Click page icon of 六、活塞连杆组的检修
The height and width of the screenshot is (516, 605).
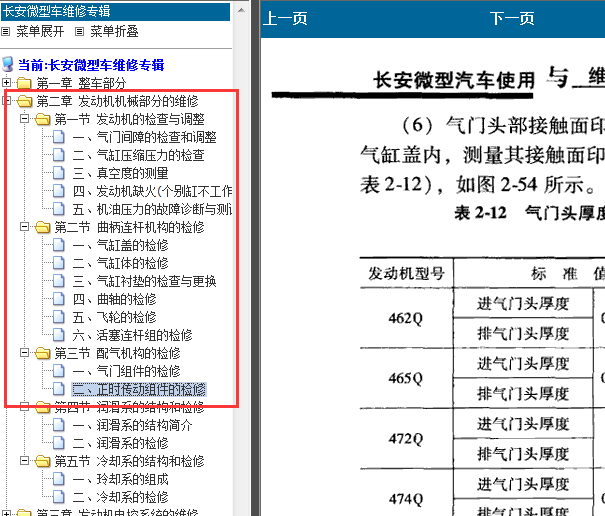click(x=59, y=335)
